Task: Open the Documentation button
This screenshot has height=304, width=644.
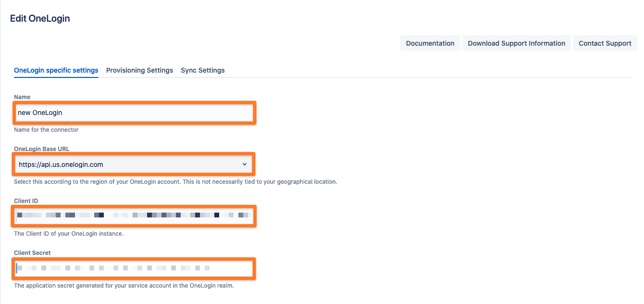Action: [x=430, y=43]
